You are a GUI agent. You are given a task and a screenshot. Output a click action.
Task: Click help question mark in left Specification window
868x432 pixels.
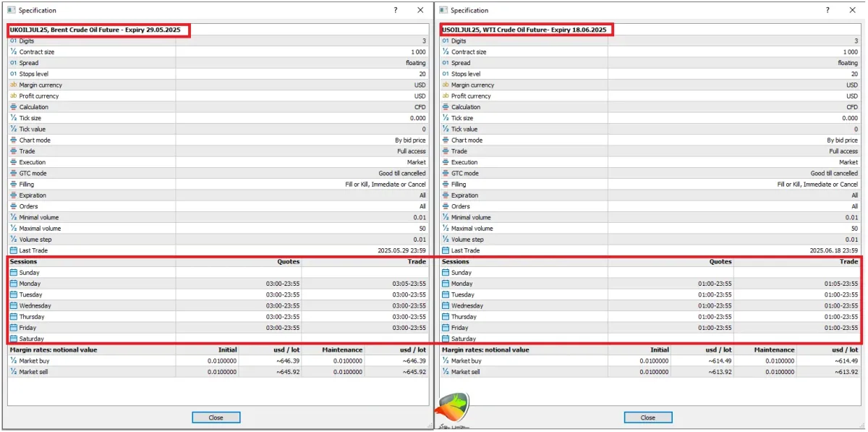(x=395, y=10)
